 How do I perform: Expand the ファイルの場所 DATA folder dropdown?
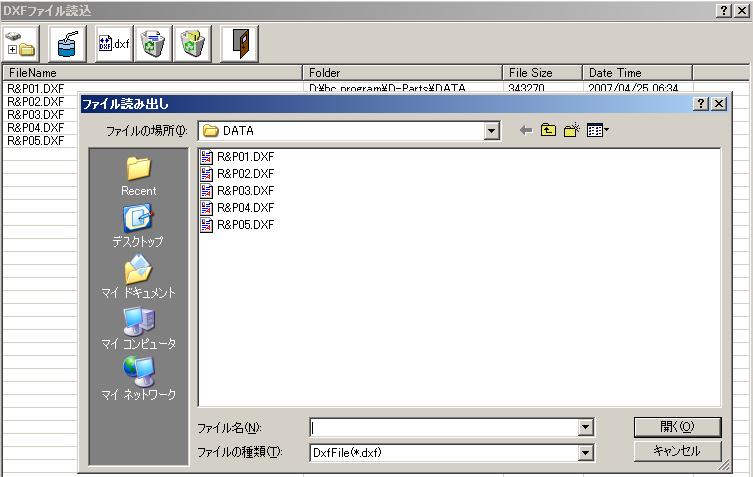[491, 131]
